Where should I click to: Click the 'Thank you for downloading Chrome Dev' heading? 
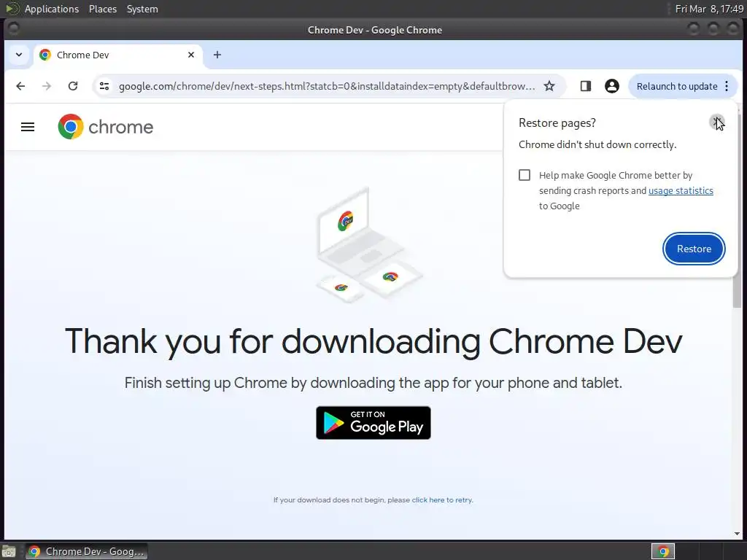pyautogui.click(x=373, y=341)
